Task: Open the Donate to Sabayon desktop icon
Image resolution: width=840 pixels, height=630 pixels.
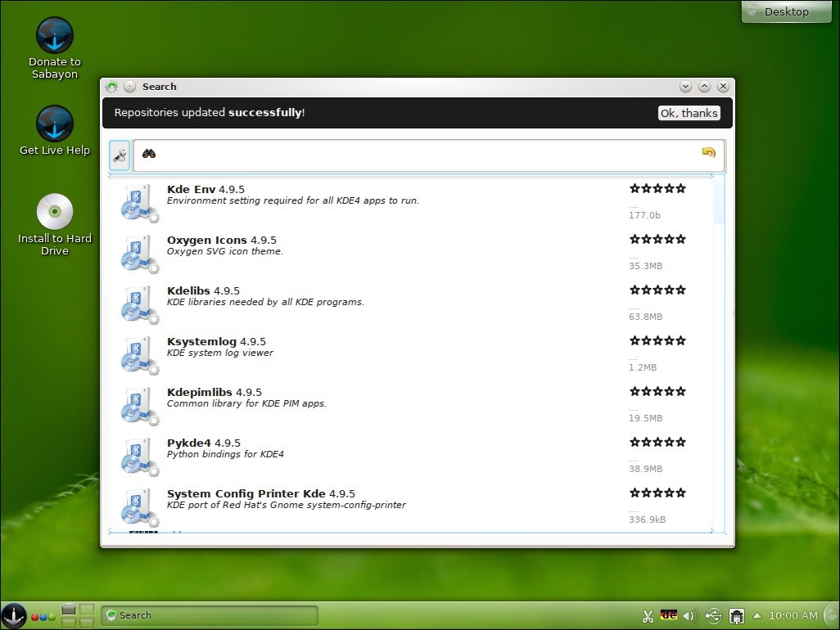Action: point(55,48)
